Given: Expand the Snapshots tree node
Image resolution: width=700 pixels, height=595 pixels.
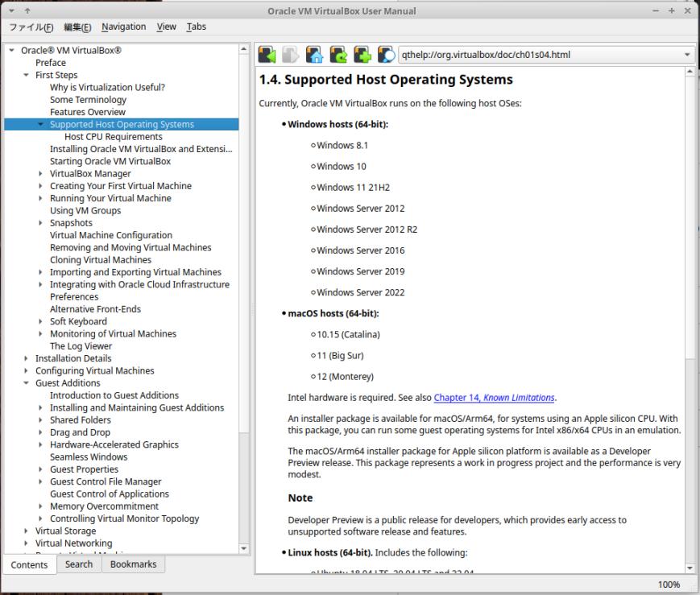Looking at the screenshot, I should (40, 223).
